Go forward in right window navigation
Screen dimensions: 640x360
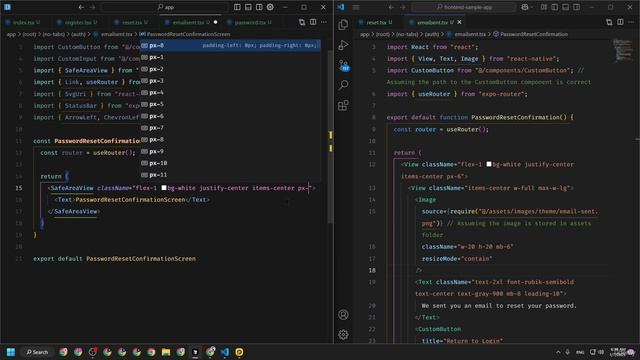pos(402,7)
